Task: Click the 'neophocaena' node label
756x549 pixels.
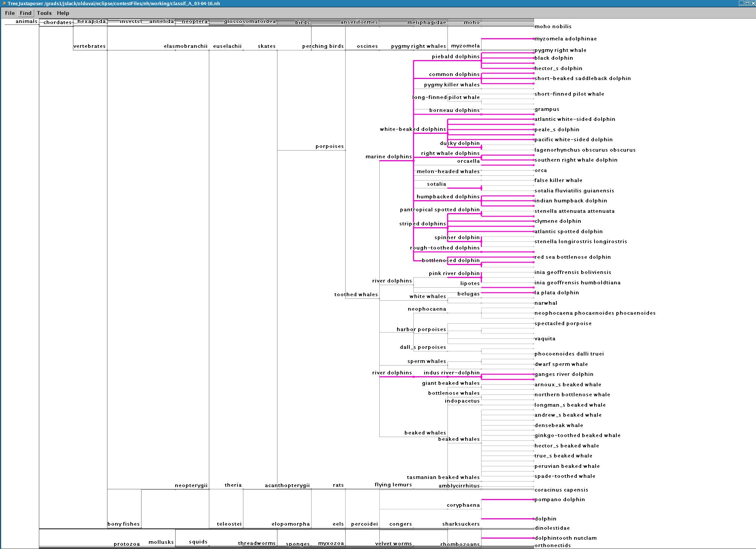Action: 427,309
